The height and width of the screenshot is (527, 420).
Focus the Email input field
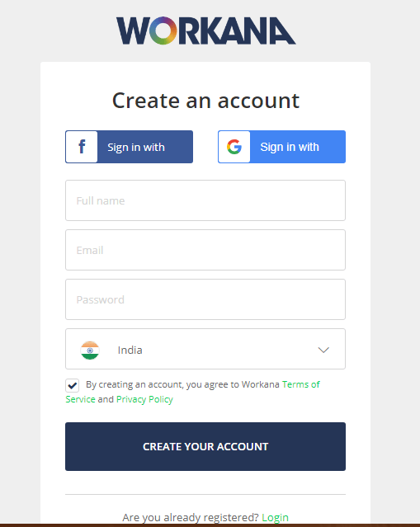point(205,250)
